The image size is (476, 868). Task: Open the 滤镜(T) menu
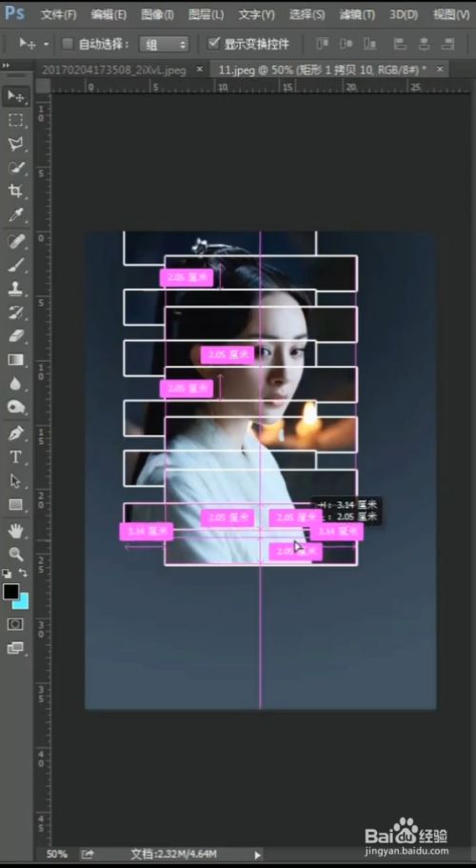point(357,15)
